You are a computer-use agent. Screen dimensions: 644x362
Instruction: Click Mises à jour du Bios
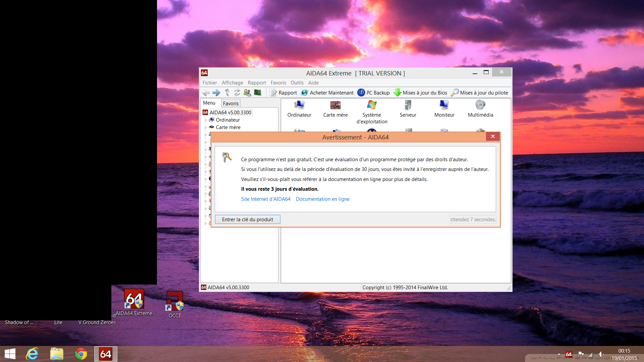(420, 93)
